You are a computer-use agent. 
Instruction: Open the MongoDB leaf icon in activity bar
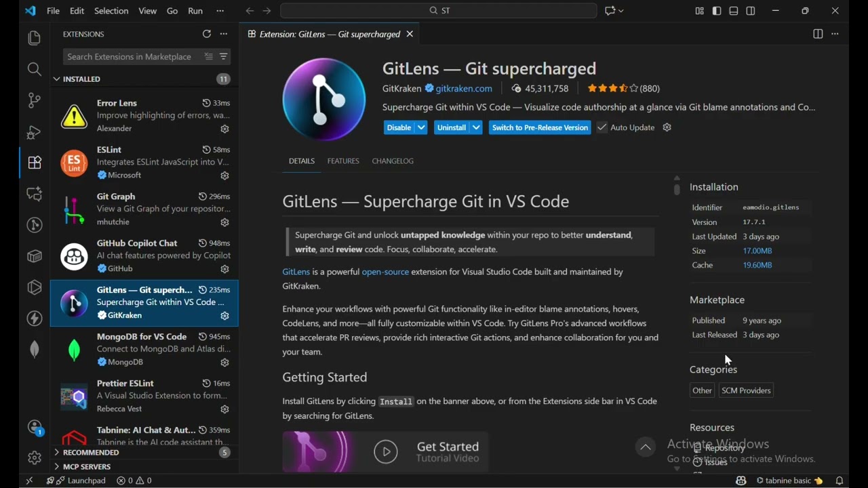[x=34, y=350]
